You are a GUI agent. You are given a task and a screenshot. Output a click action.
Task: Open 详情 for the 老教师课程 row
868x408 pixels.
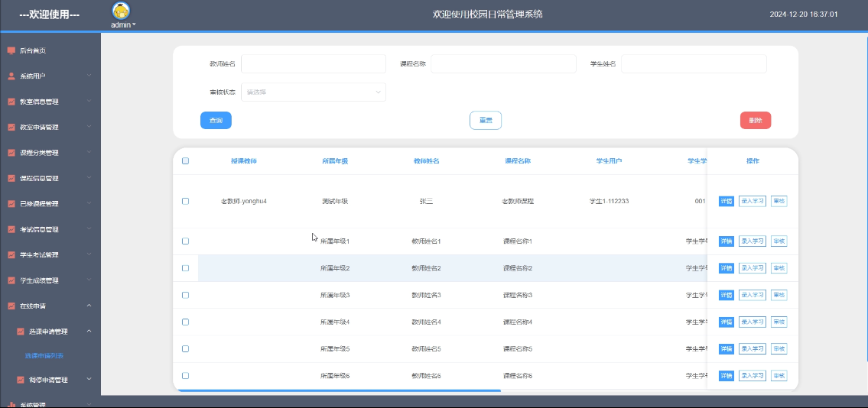click(727, 201)
